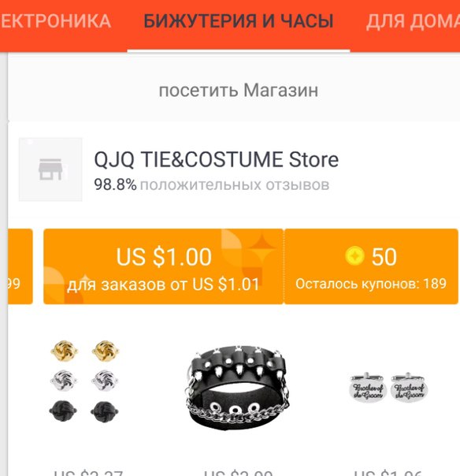Tap the Осталось купонов: 189 text

[371, 284]
